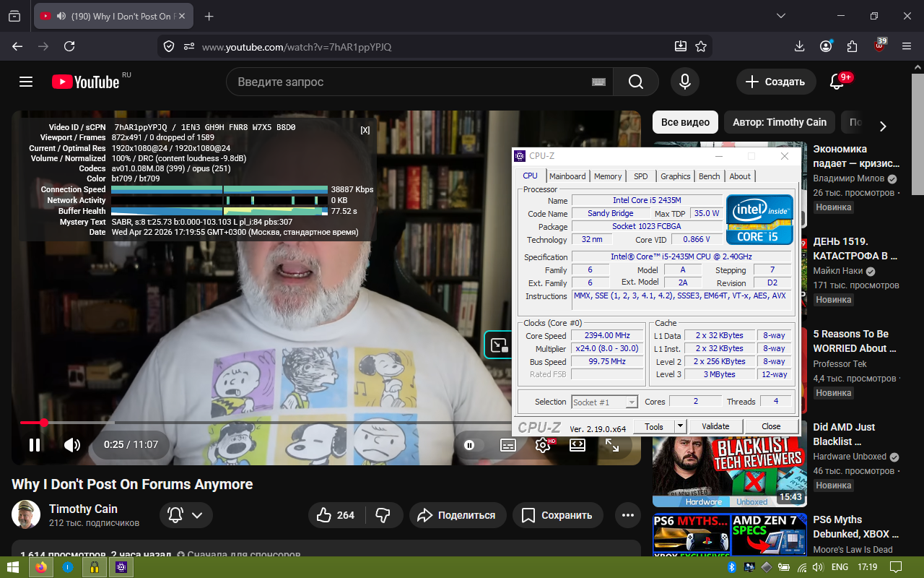Open the Firefox extensions puzzle icon
This screenshot has height=578, width=924.
tap(853, 46)
